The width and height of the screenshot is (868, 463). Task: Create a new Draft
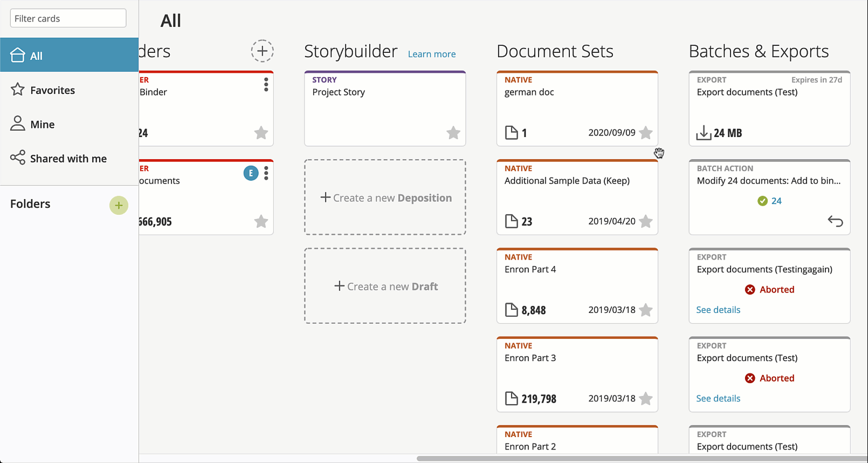[x=385, y=286]
